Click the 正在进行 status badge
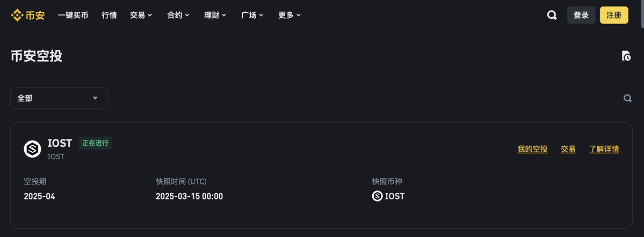 (x=95, y=143)
